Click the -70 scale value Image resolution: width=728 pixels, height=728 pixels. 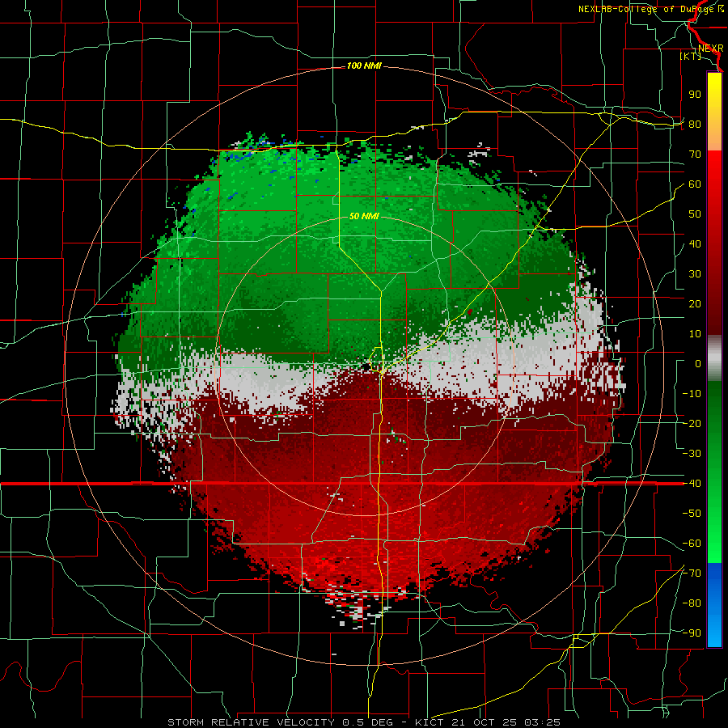tap(692, 574)
